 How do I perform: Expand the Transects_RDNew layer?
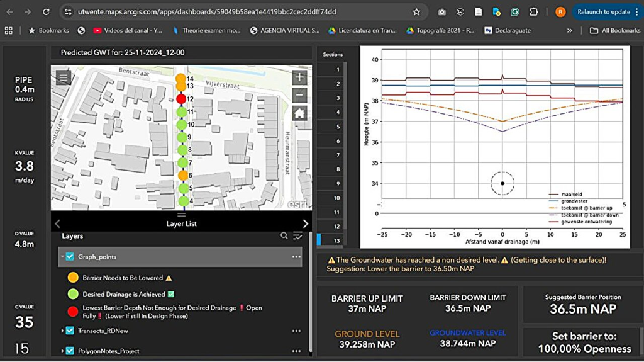pyautogui.click(x=62, y=331)
